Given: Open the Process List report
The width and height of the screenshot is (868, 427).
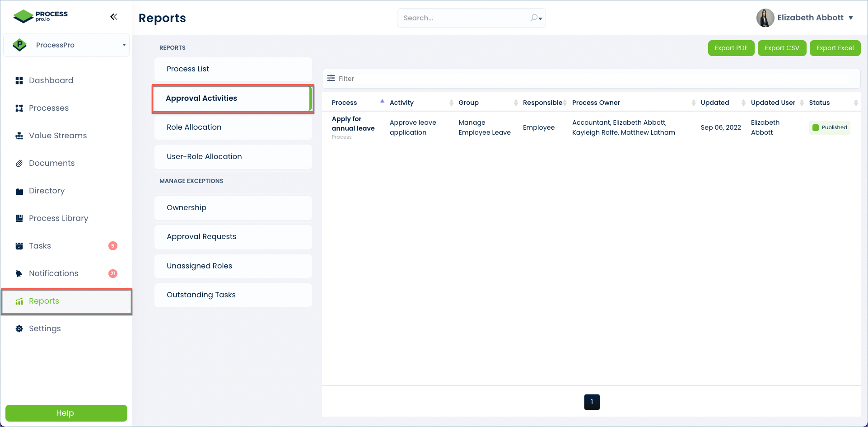Looking at the screenshot, I should (x=233, y=69).
